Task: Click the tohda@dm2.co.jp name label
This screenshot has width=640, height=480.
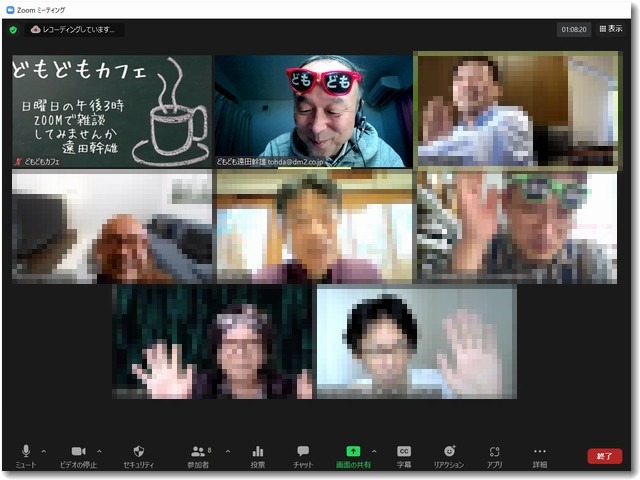Action: click(x=270, y=162)
